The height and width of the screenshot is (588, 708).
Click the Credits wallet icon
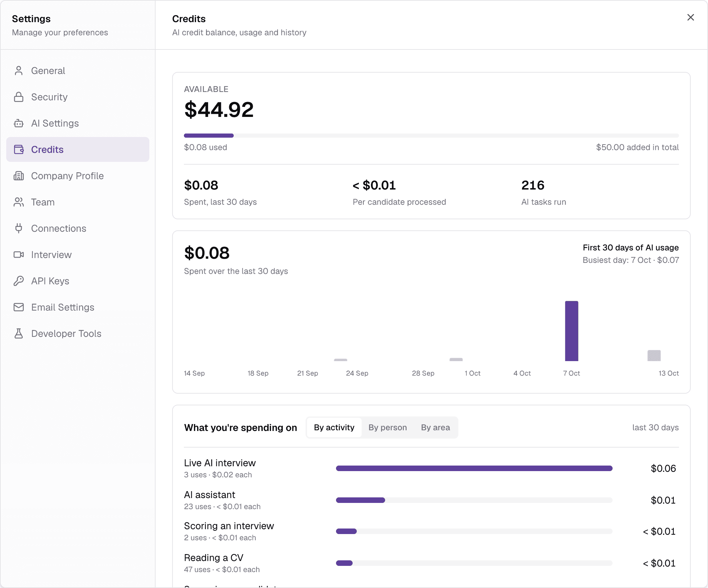[x=19, y=149]
